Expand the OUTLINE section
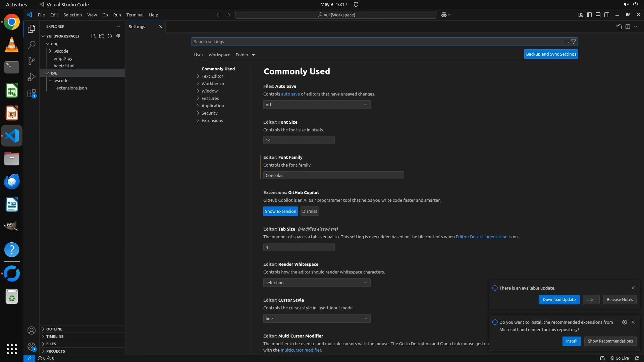The image size is (644, 362). (x=54, y=329)
